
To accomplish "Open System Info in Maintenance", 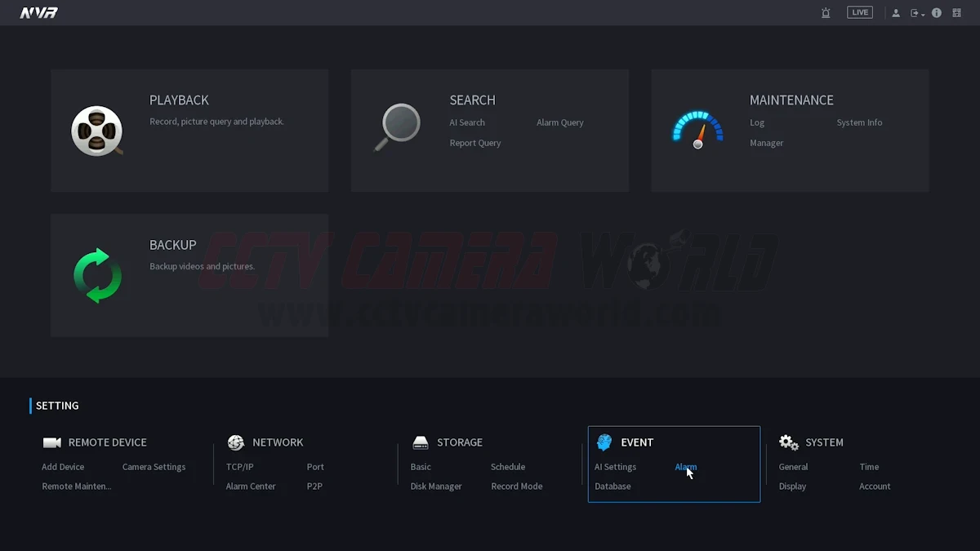I will [859, 122].
